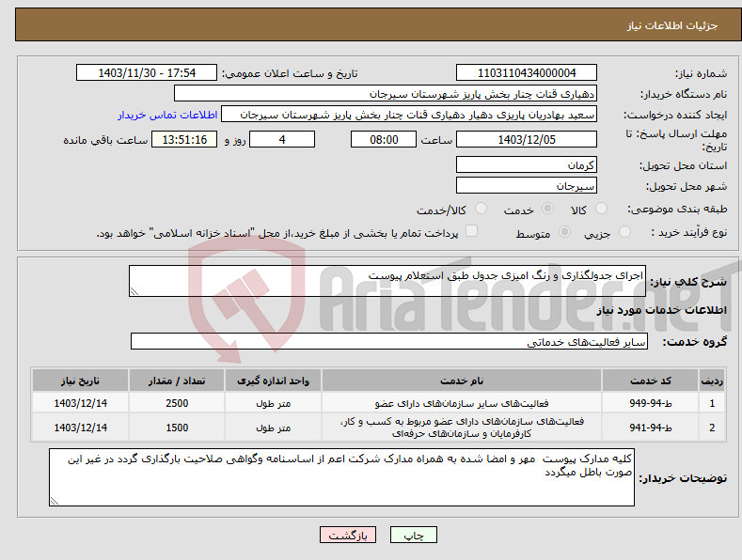Open the اطلاعات تماس خریدار link

167,115
